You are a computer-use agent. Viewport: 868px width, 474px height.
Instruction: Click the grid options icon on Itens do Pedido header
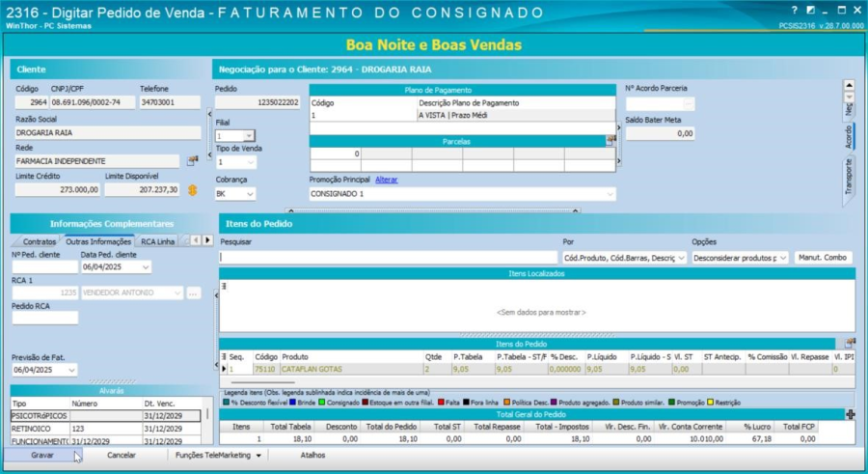[850, 344]
